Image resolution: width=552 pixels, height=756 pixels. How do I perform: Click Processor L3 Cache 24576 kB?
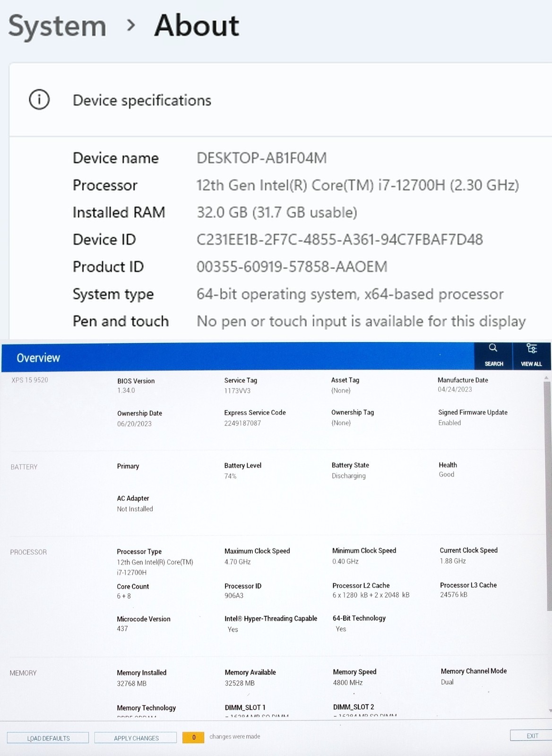click(454, 595)
